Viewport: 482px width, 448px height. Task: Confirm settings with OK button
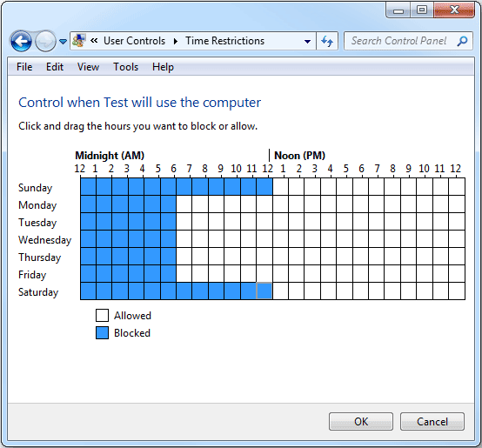[361, 422]
